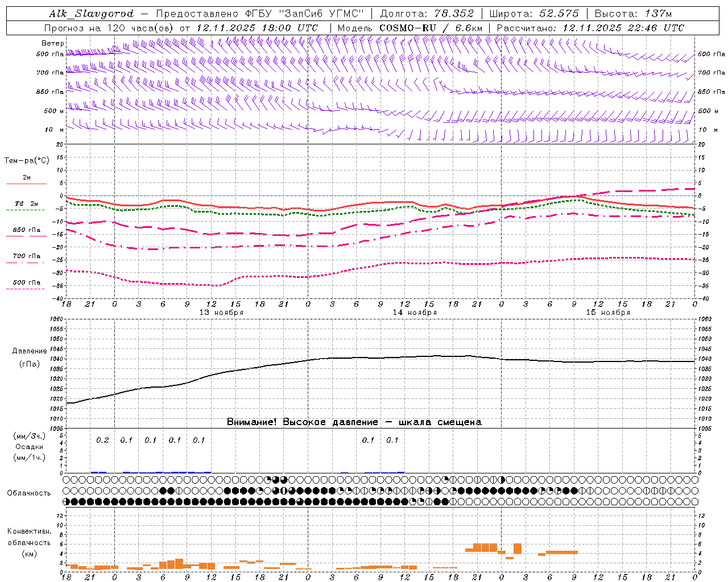Click the latitude value Широта: 52.575

pyautogui.click(x=534, y=14)
